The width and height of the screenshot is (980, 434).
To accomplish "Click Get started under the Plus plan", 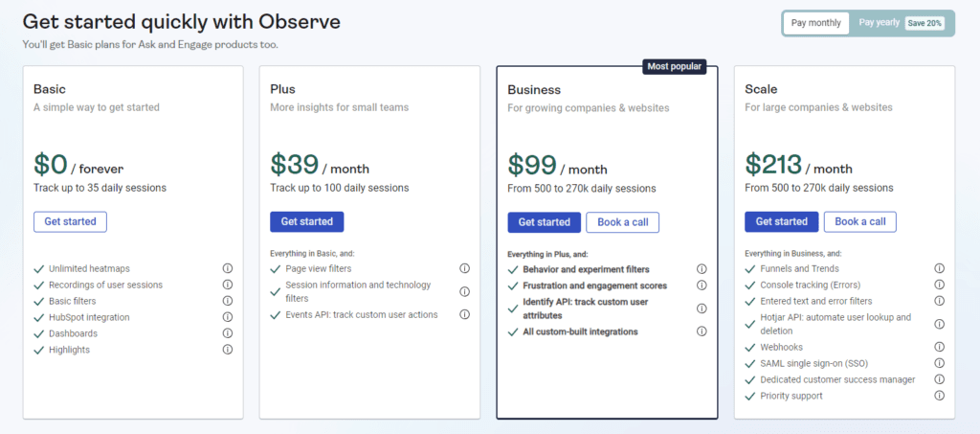I will [x=307, y=221].
